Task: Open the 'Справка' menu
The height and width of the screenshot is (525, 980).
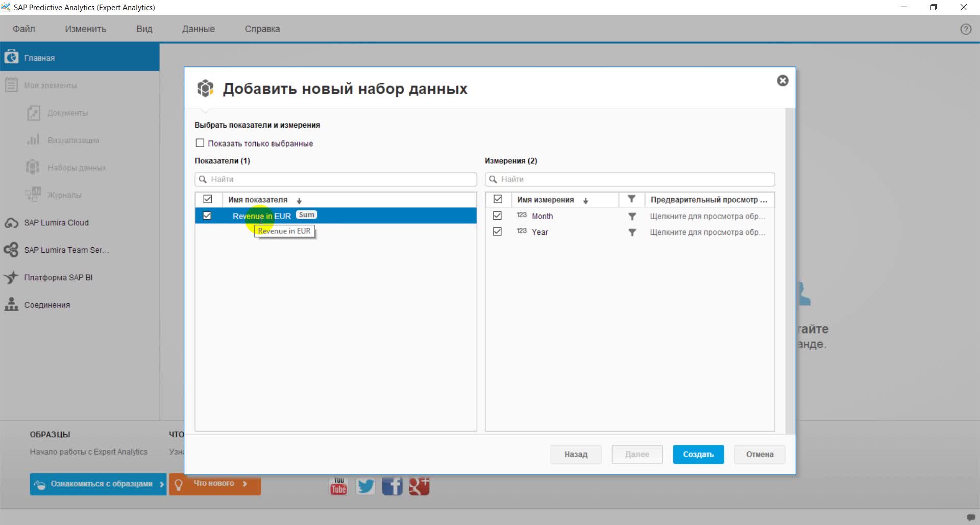Action: click(262, 29)
